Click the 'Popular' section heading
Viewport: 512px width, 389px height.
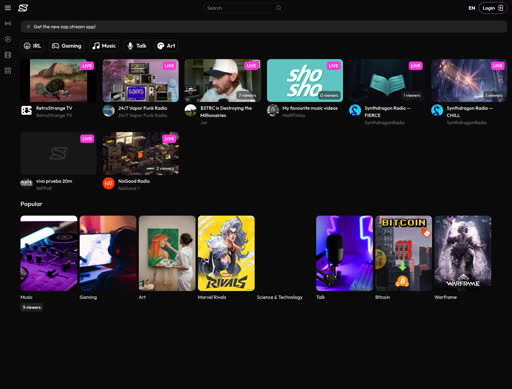(31, 204)
